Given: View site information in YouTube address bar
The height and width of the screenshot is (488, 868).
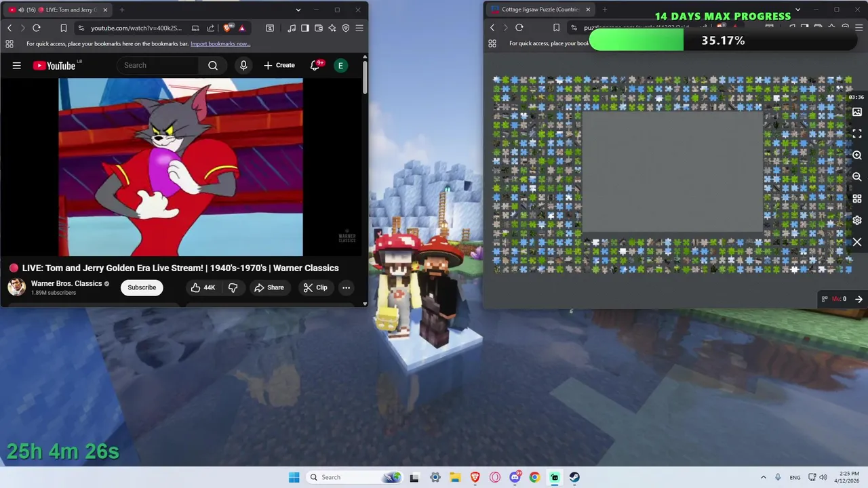Looking at the screenshot, I should click(x=81, y=28).
